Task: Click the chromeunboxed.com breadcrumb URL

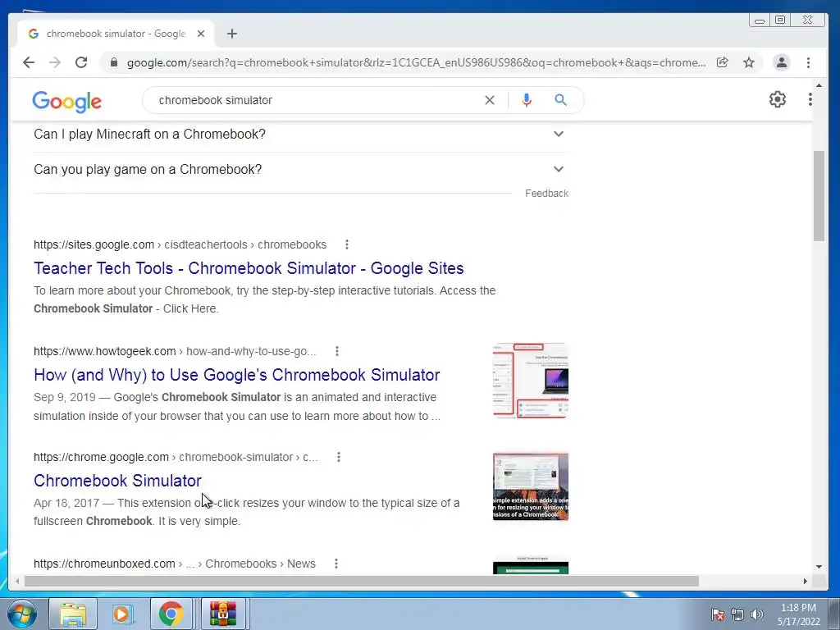Action: point(175,564)
